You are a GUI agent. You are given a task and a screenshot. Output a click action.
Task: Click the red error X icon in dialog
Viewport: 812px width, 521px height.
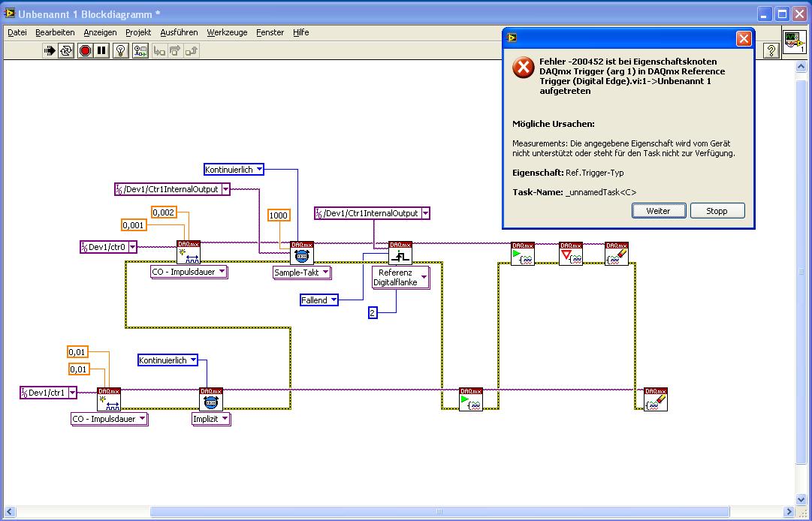pyautogui.click(x=524, y=68)
